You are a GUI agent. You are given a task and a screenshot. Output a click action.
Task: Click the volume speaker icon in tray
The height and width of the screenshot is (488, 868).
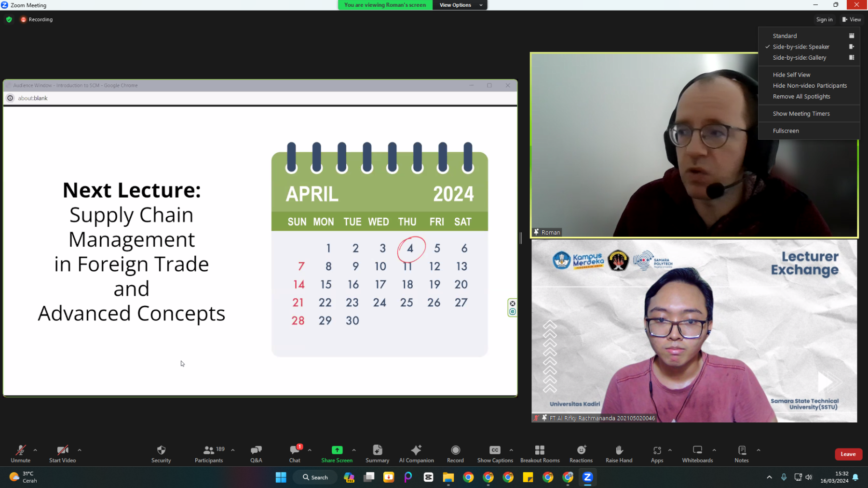[809, 477]
